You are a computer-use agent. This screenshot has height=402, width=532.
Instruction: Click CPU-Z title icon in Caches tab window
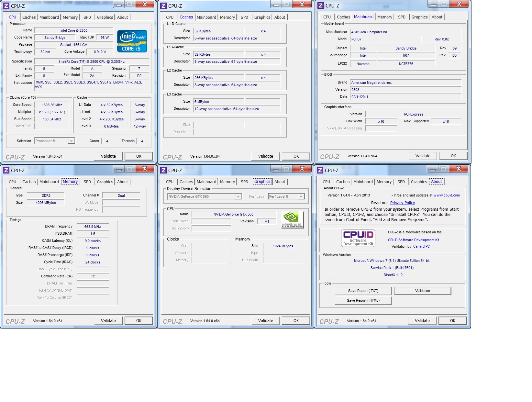[x=163, y=6]
